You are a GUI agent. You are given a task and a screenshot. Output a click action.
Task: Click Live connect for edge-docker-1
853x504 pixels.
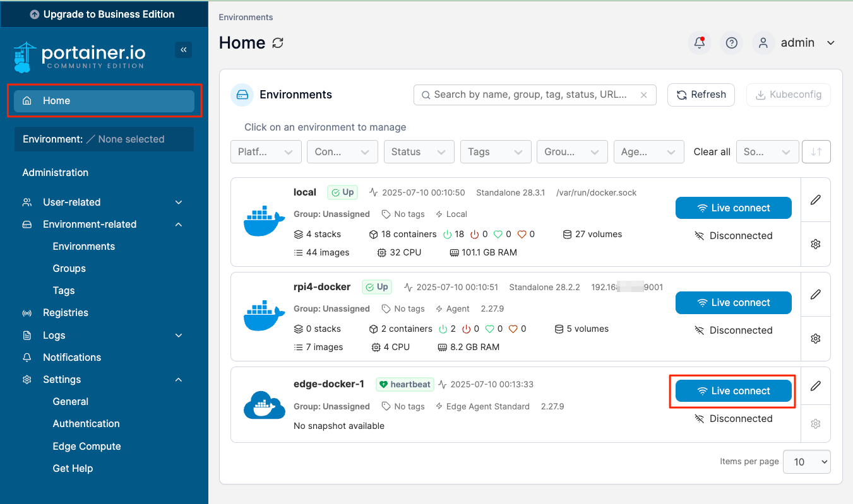pyautogui.click(x=734, y=391)
